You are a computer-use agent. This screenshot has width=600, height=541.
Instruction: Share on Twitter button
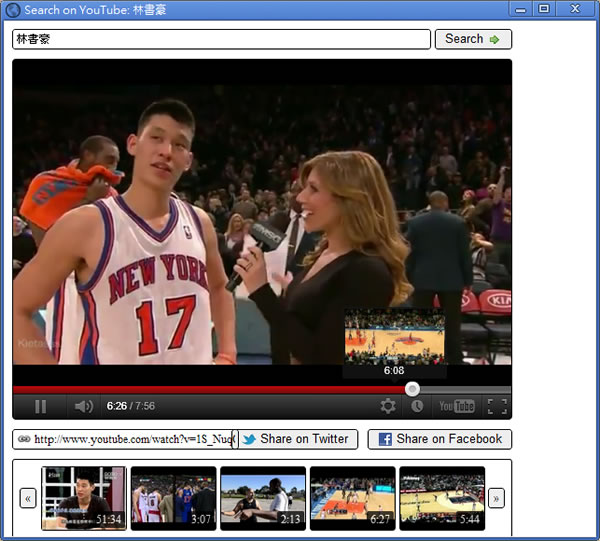coord(296,439)
